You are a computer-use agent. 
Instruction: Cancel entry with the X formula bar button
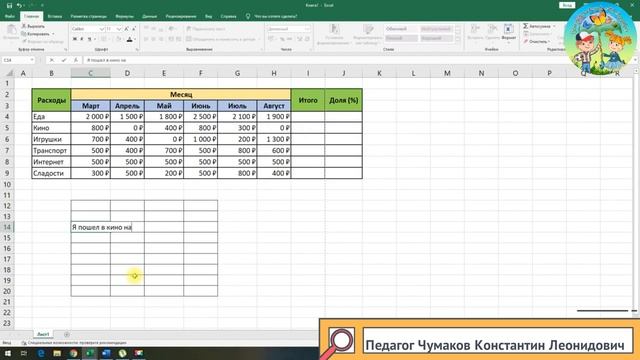(51, 60)
